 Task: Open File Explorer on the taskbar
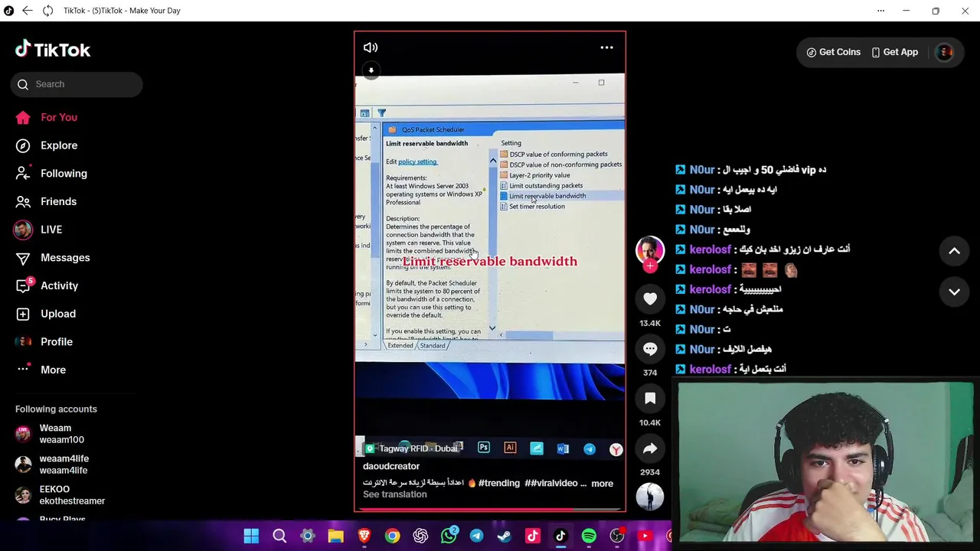335,536
